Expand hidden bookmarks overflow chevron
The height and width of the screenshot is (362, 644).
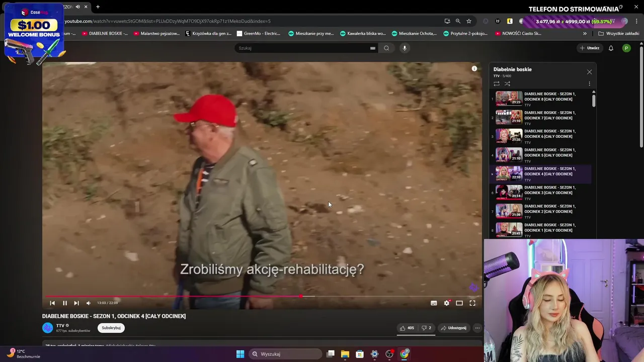click(x=585, y=34)
